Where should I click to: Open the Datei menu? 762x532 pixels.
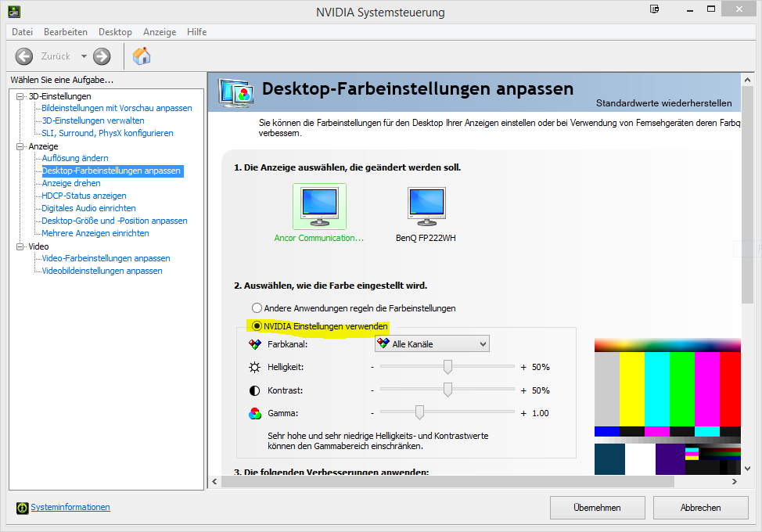coord(23,32)
